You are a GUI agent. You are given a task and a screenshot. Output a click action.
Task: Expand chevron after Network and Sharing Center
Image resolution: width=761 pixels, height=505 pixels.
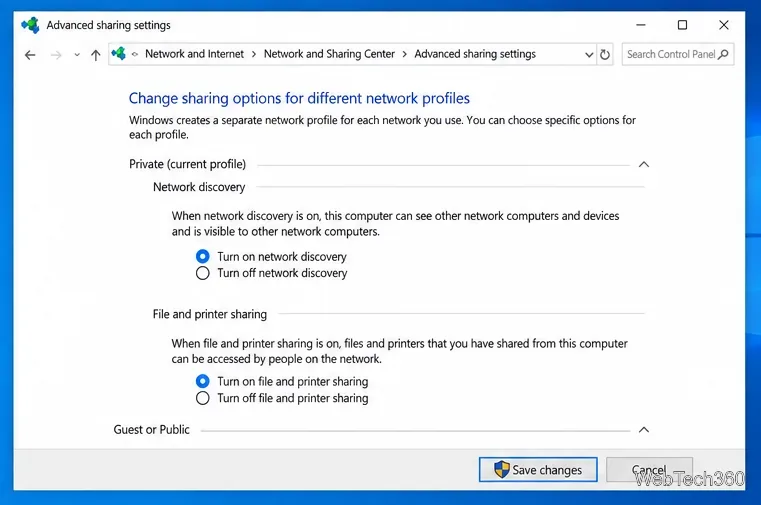click(x=404, y=54)
